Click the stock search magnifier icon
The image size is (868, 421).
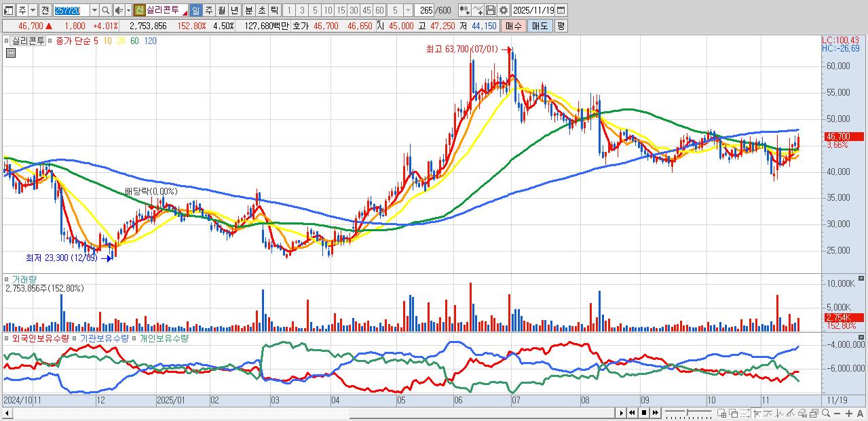pos(105,10)
